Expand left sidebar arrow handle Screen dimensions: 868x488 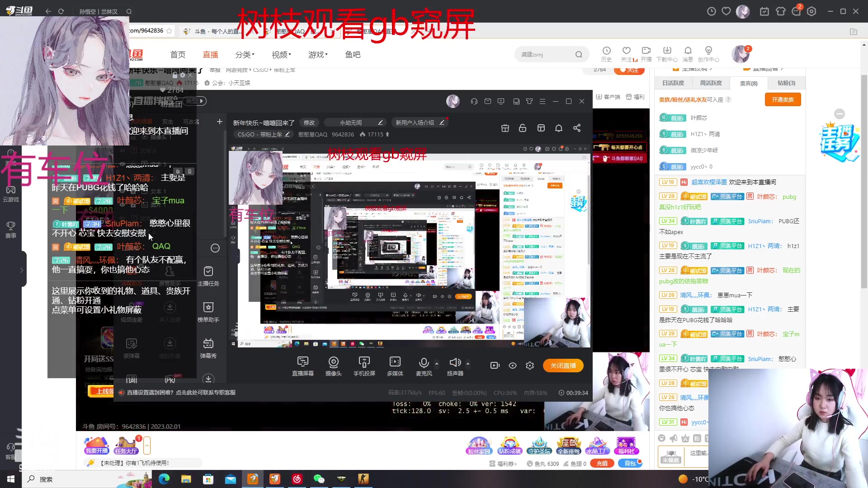point(22,270)
